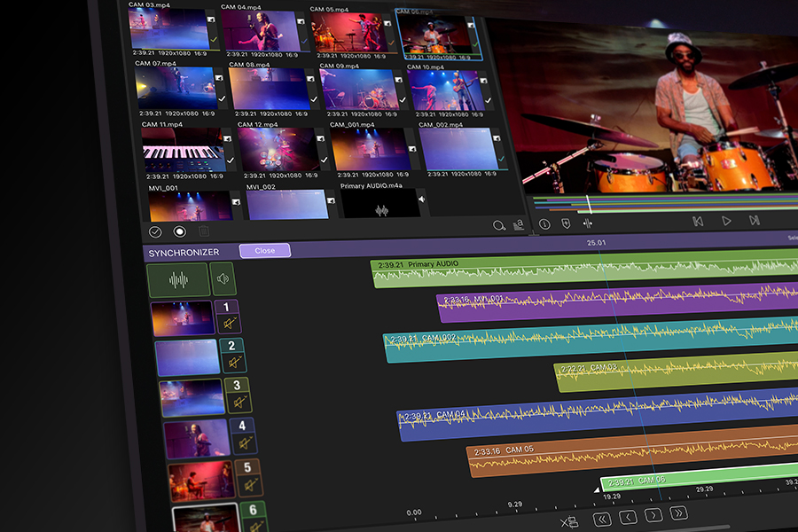Click the waveform icon under the viewer
Screen dimensions: 798x532
coord(587,223)
